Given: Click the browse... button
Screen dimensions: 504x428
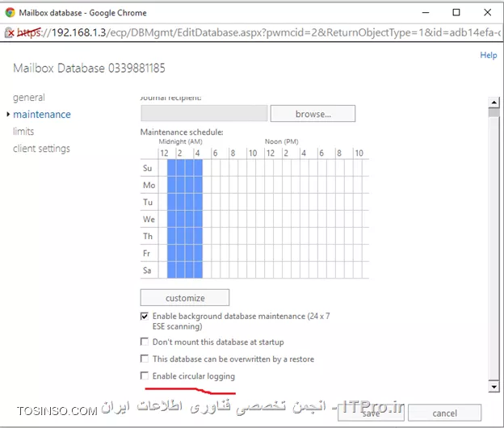Looking at the screenshot, I should (313, 113).
